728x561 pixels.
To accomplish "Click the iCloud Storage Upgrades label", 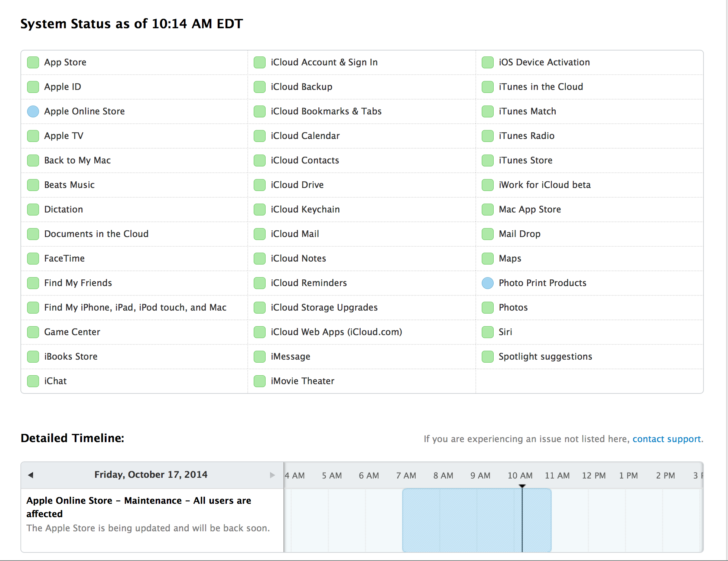I will (324, 308).
